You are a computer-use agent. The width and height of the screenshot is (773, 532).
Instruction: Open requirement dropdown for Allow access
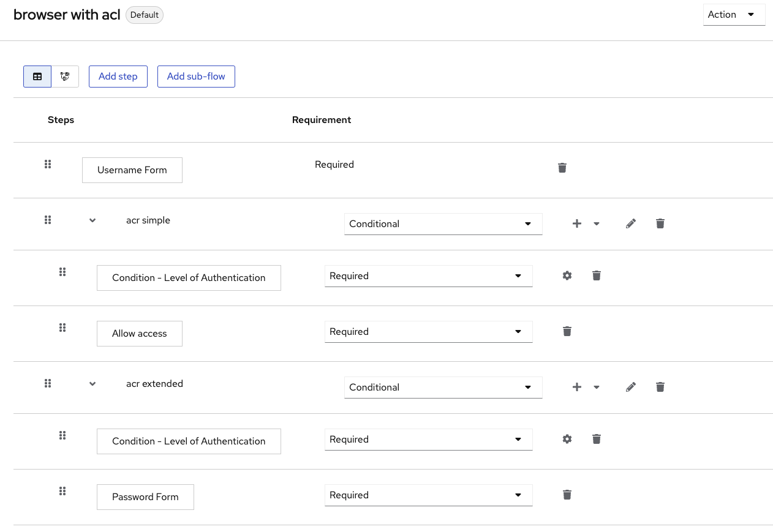(429, 332)
